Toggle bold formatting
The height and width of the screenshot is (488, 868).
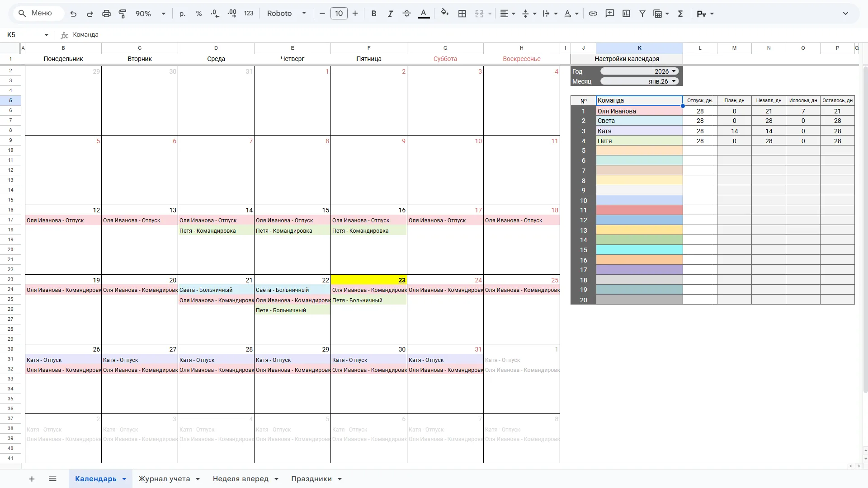[374, 14]
